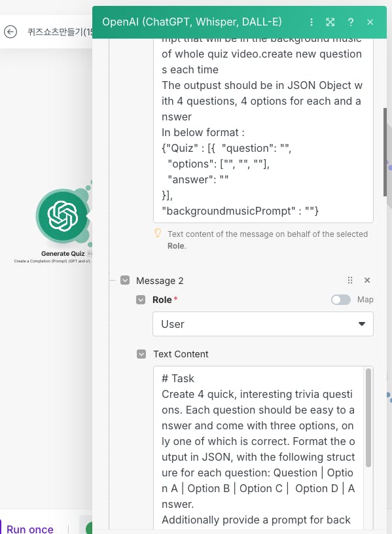Click the panel's main vertical scrollbar
Viewport: 392px width, 534px height.
[x=385, y=152]
